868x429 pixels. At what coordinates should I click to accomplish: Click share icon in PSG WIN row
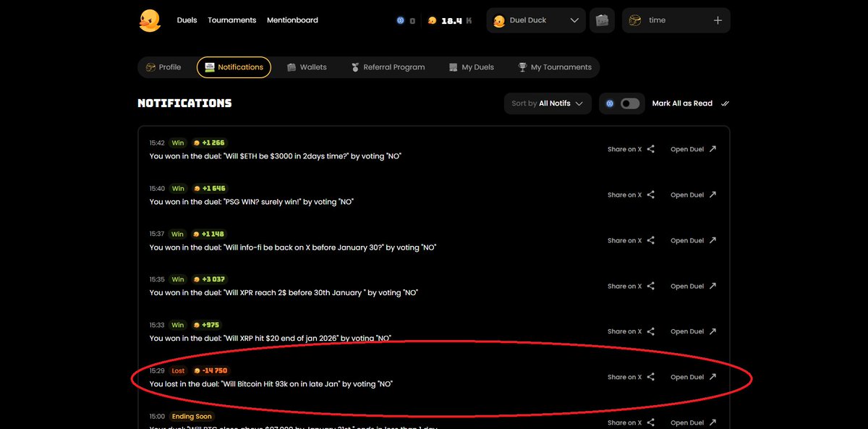[651, 195]
